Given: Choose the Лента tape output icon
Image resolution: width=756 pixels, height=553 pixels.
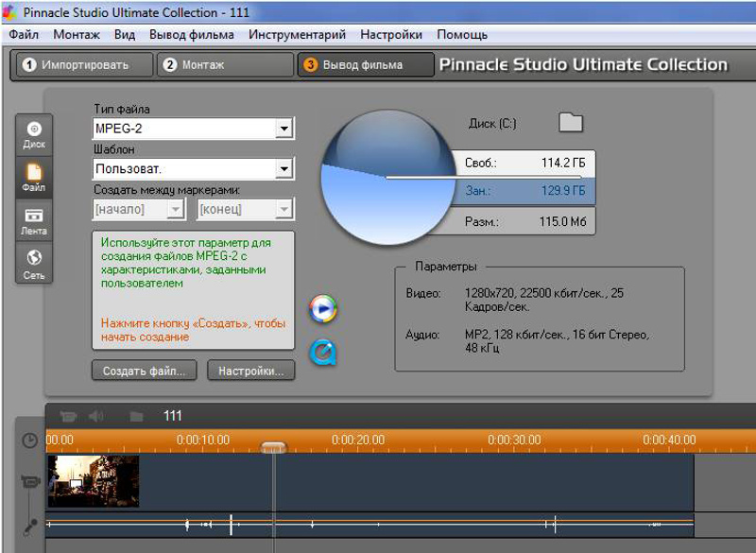Looking at the screenshot, I should tap(34, 220).
